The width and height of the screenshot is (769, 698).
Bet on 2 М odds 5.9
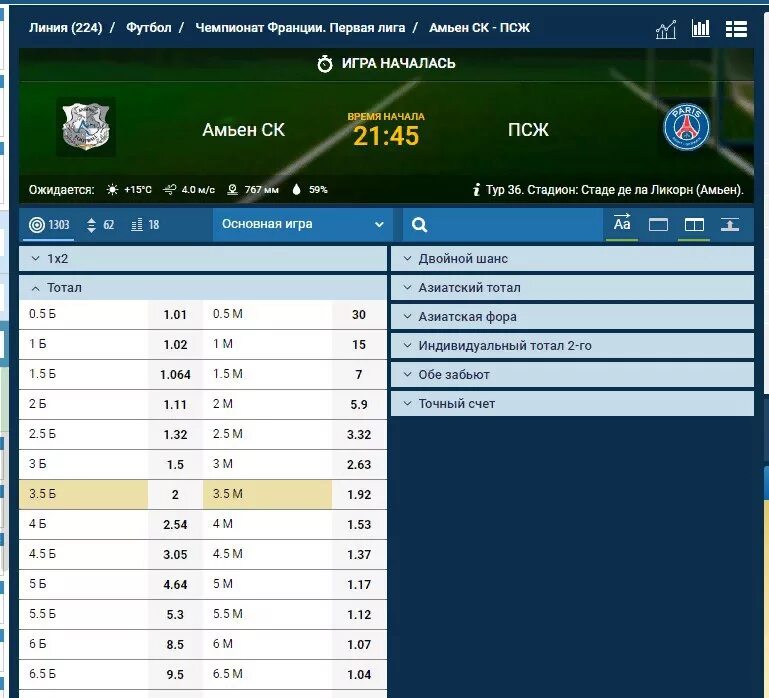click(359, 404)
